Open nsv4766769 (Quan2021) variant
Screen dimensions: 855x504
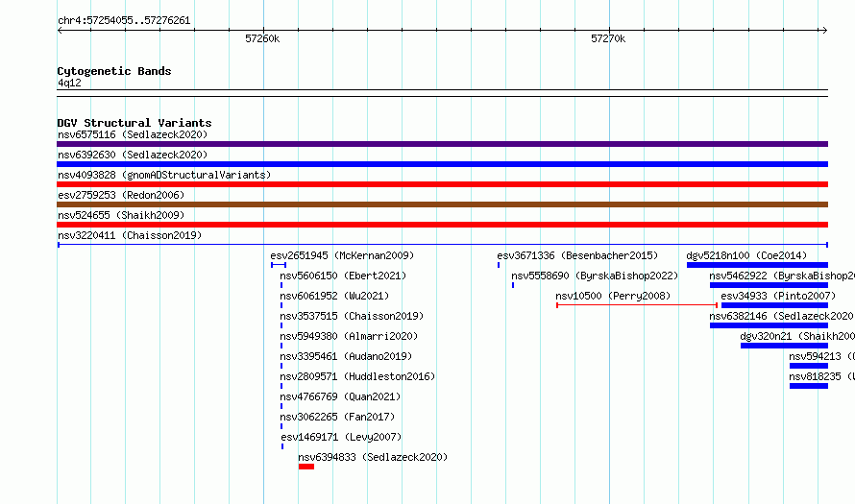(x=340, y=396)
